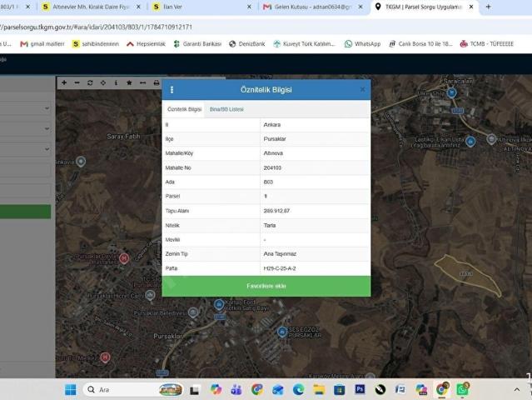The width and height of the screenshot is (532, 400).
Task: Click the Altınova grey location marker
Action: coord(491,139)
